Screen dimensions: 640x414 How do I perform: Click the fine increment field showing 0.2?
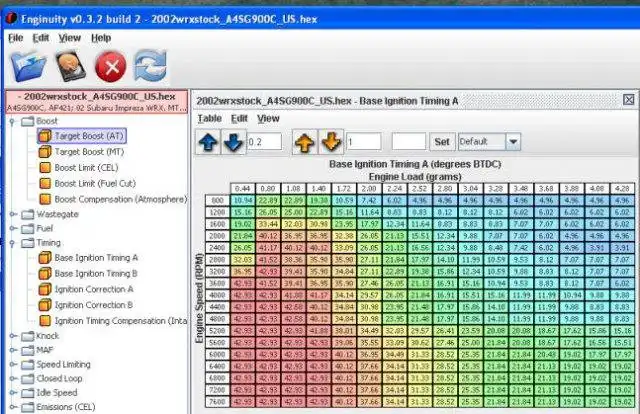point(264,142)
